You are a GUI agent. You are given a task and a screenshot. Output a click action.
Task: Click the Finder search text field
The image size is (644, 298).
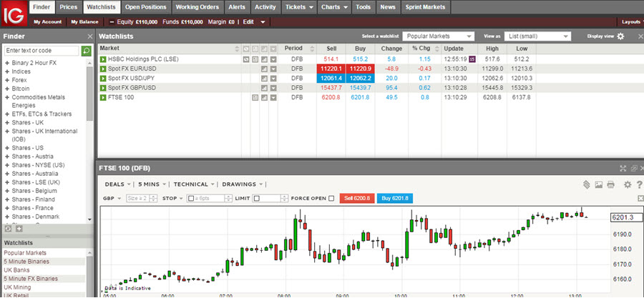point(42,51)
